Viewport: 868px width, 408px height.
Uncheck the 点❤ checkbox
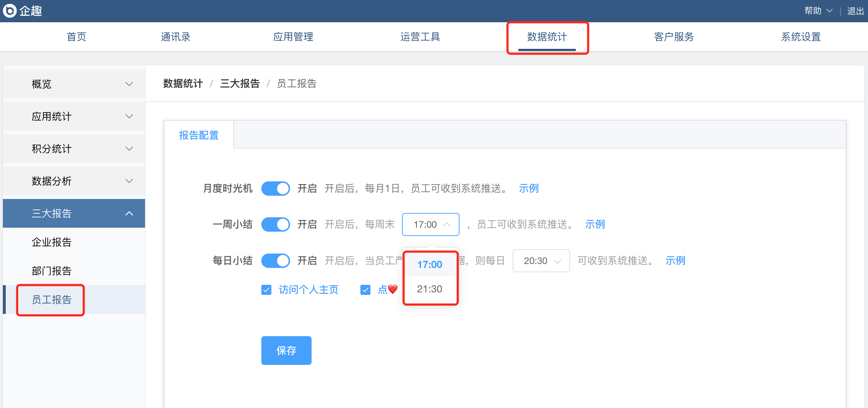[x=365, y=290]
